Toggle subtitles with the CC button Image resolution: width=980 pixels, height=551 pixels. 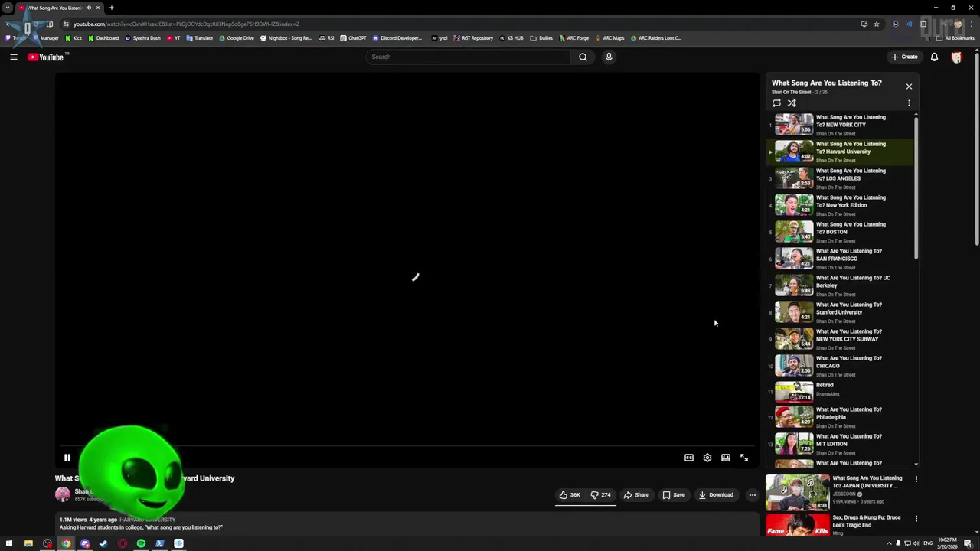click(689, 458)
